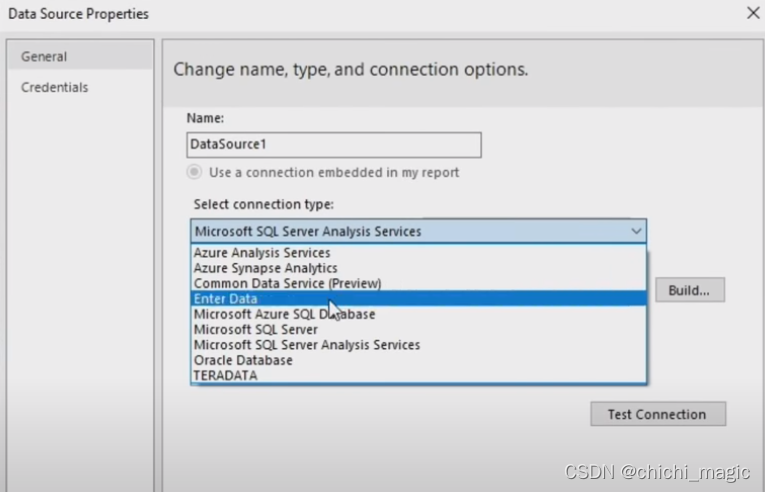Click the Test Connection button

pyautogui.click(x=658, y=414)
